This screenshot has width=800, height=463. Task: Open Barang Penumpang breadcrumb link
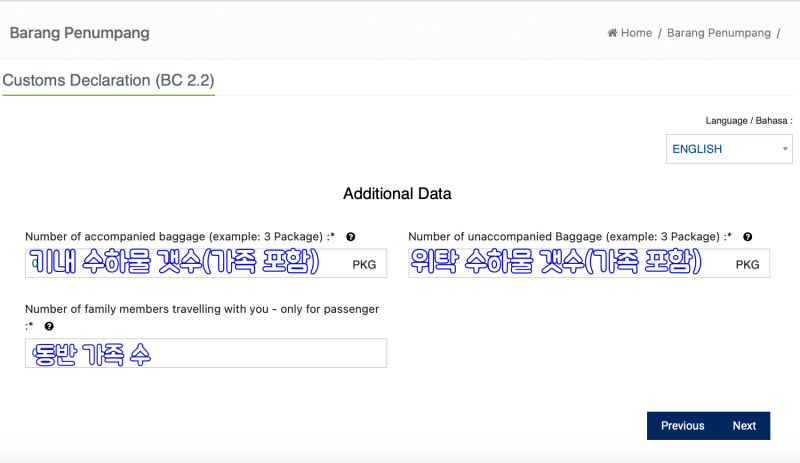pos(718,33)
